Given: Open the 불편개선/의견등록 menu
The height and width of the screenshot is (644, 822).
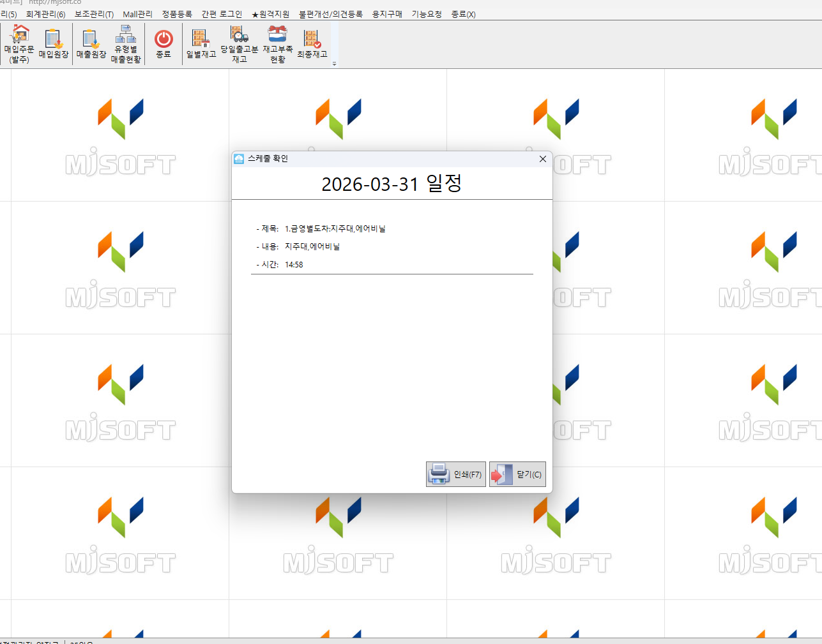Looking at the screenshot, I should pyautogui.click(x=330, y=14).
